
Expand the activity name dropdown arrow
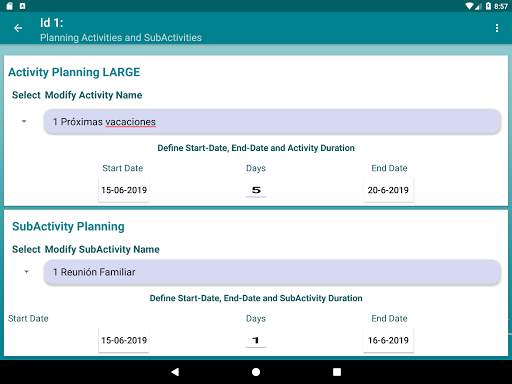pos(24,121)
